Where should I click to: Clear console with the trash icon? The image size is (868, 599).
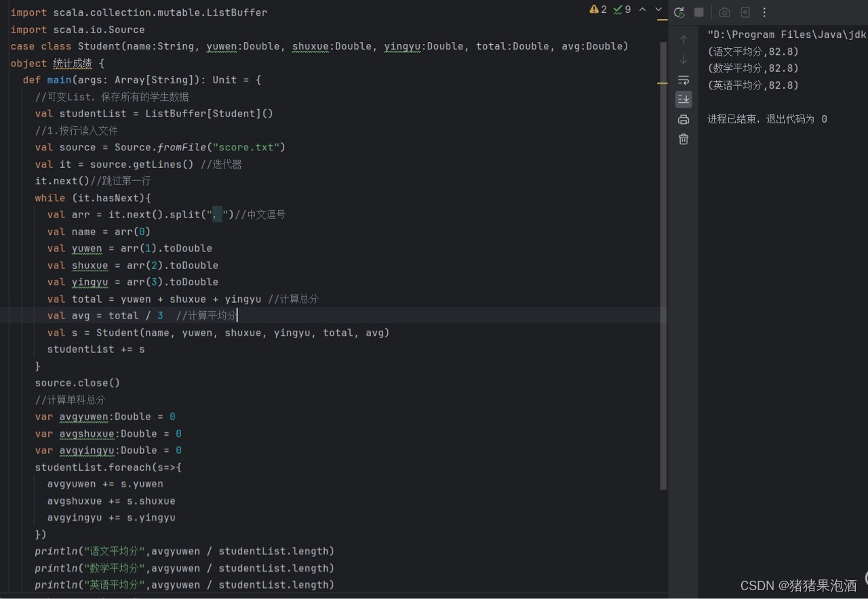684,139
